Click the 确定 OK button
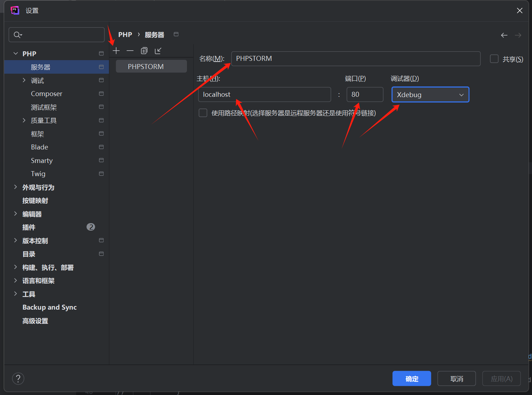This screenshot has width=532, height=395. (x=412, y=379)
